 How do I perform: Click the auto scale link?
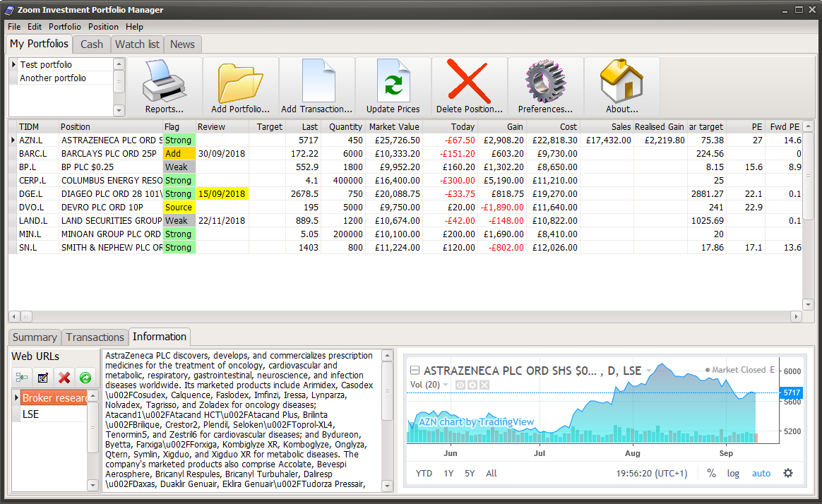[761, 473]
